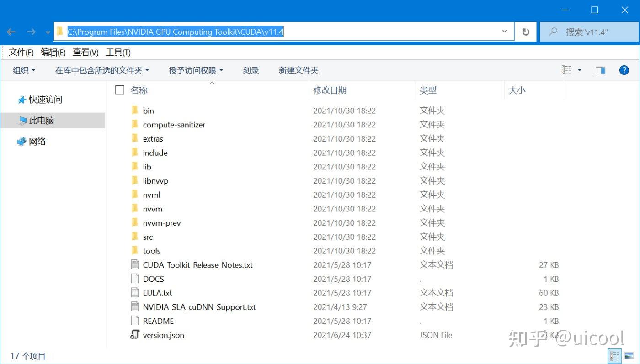Click the date 2021/6/24 10:37
This screenshot has width=640, height=364.
pyautogui.click(x=342, y=335)
